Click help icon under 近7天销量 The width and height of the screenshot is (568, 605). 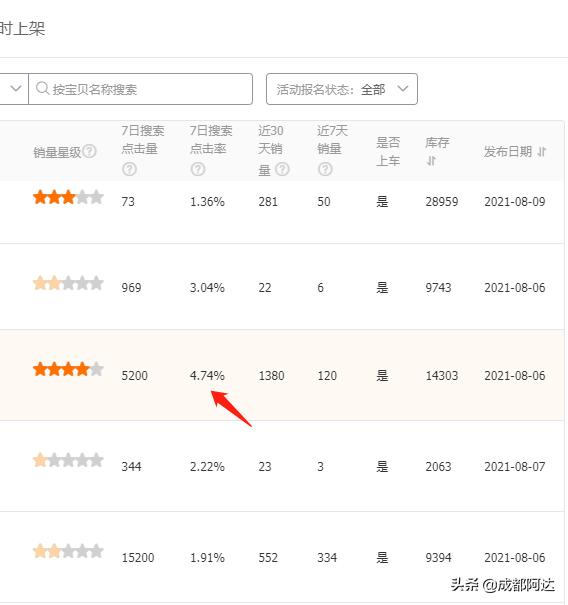coord(325,169)
